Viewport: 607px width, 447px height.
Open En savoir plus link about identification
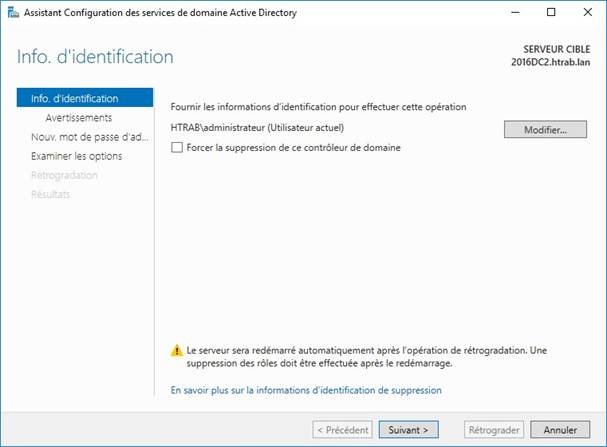pos(306,390)
